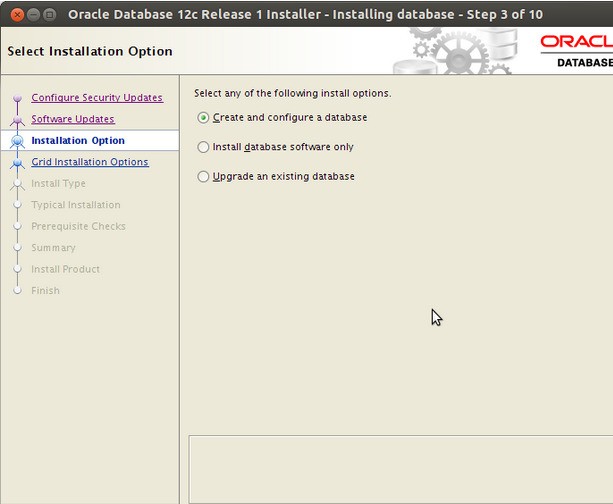Click the Software Updates step node icon
Viewport: 613px width, 504px height.
tap(17, 119)
